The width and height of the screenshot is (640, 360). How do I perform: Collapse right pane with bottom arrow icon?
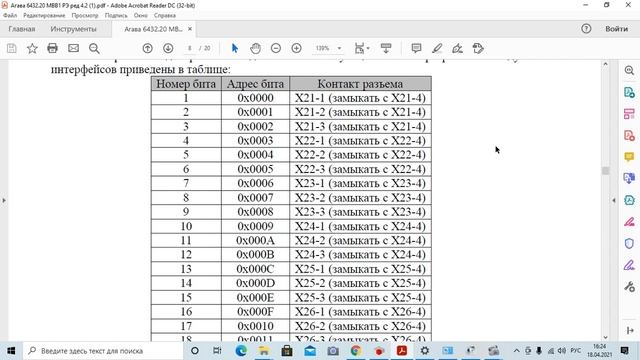(629, 330)
